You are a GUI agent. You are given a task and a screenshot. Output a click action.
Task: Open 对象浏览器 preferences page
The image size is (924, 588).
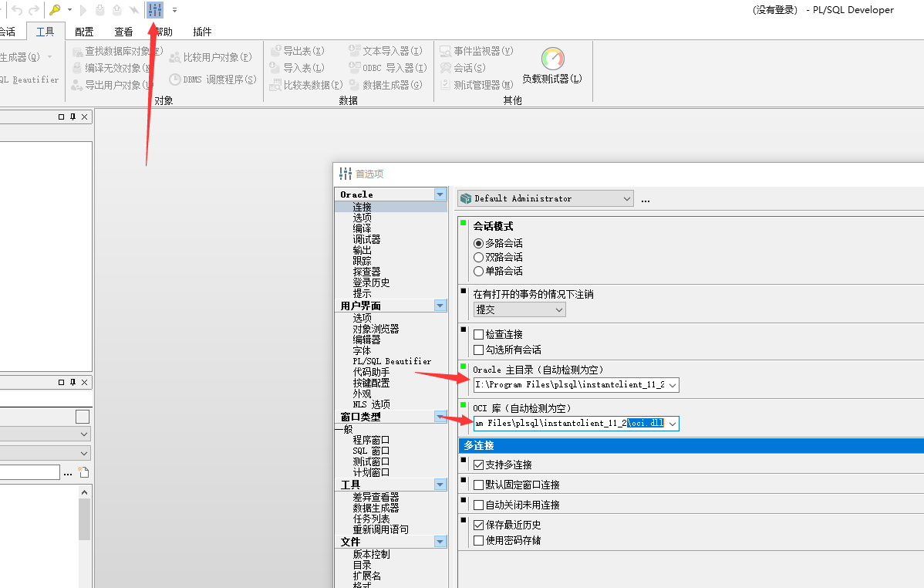coord(376,329)
